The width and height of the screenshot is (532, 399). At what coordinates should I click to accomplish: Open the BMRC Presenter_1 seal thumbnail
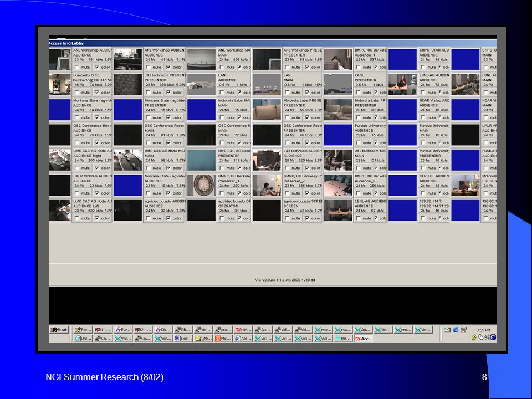202,185
